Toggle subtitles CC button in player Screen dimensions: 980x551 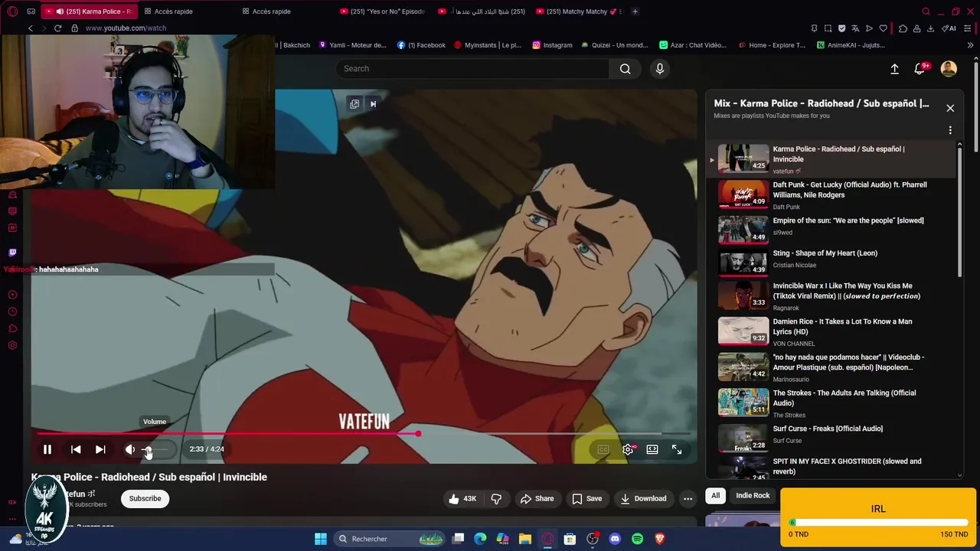click(x=603, y=449)
